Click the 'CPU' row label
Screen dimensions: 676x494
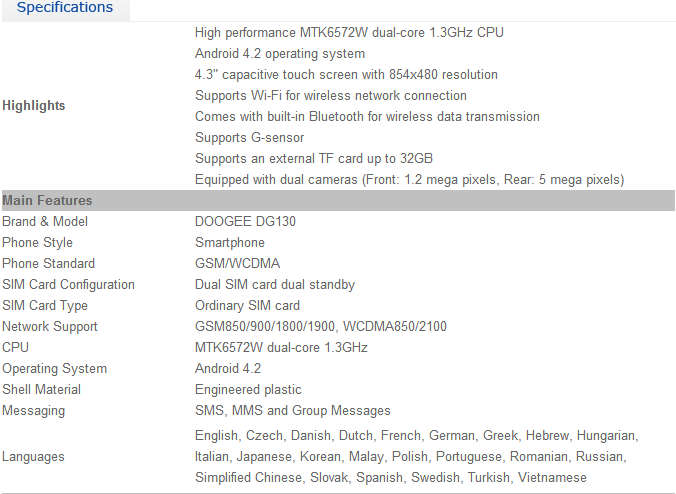click(16, 347)
